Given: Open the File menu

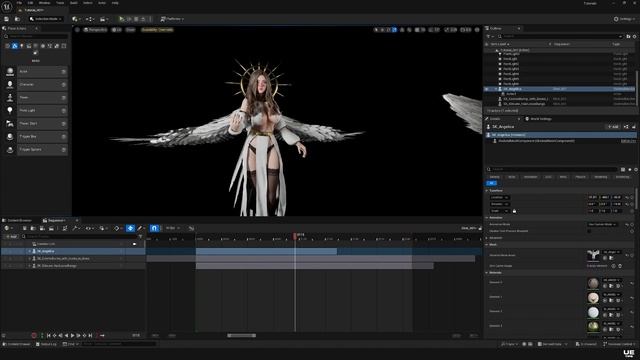Looking at the screenshot, I should (19, 2).
